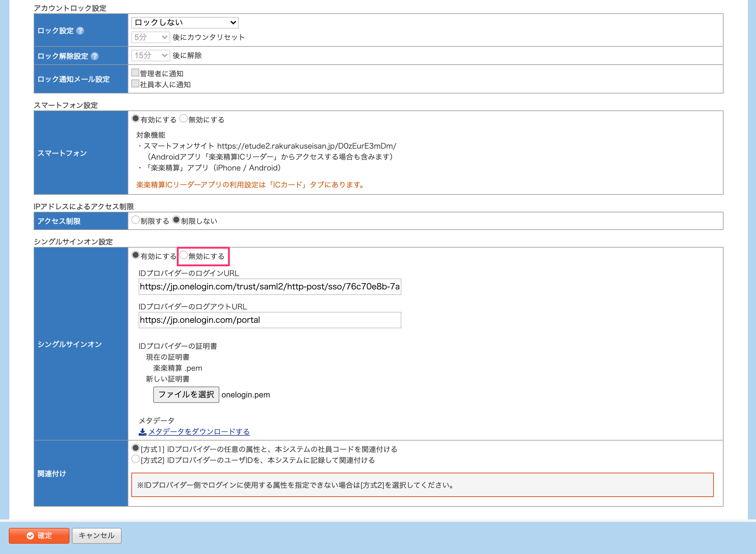756x554 pixels.
Task: Choose 方式1 employee code association option
Action: pos(135,448)
